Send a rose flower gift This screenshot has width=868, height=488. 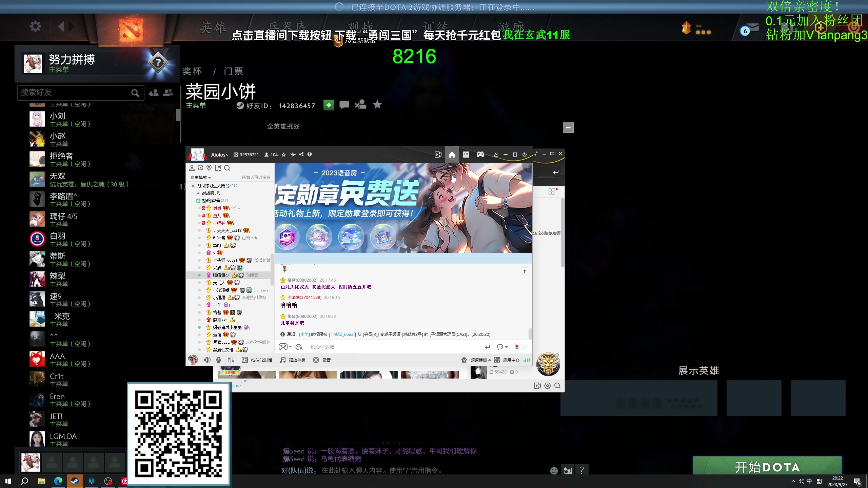(517, 347)
